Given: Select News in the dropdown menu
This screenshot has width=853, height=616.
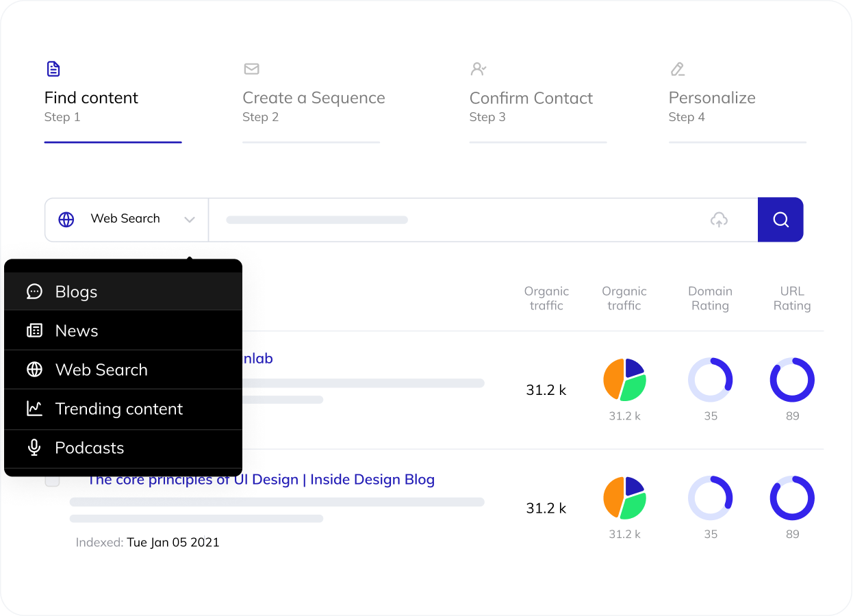Looking at the screenshot, I should [123, 331].
